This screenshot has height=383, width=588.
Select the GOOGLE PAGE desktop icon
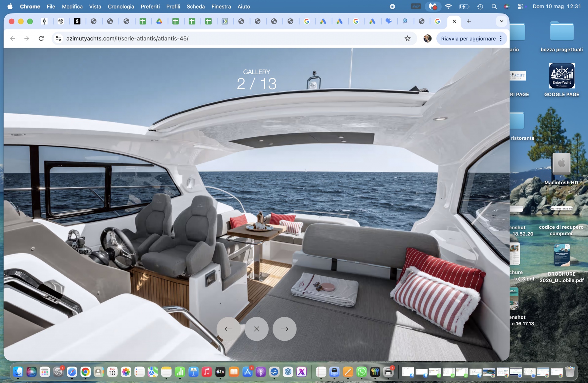(x=561, y=80)
